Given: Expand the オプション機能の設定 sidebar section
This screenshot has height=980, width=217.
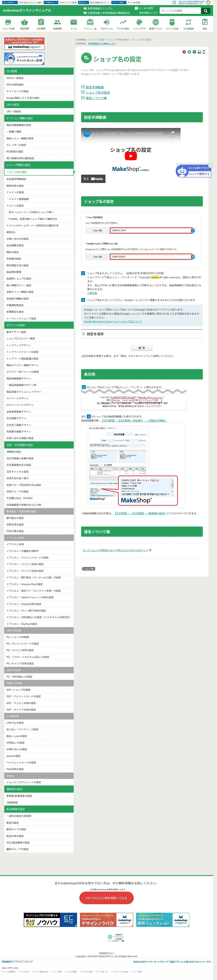Looking at the screenshot, I should [39, 118].
